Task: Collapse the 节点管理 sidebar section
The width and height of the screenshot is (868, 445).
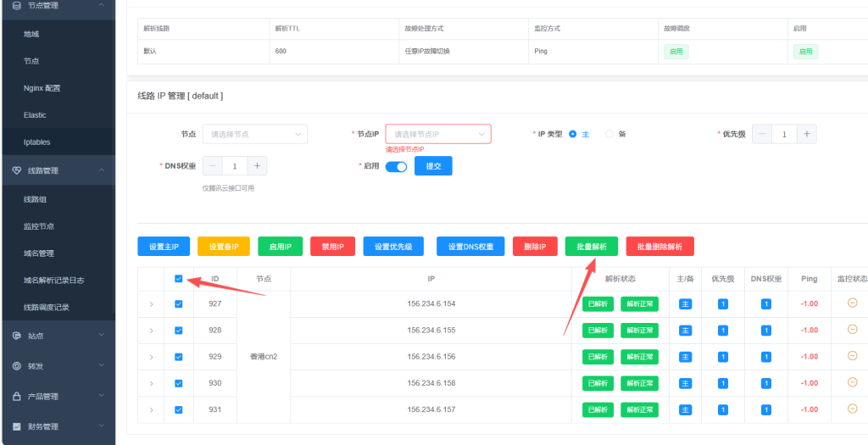Action: pos(102,4)
